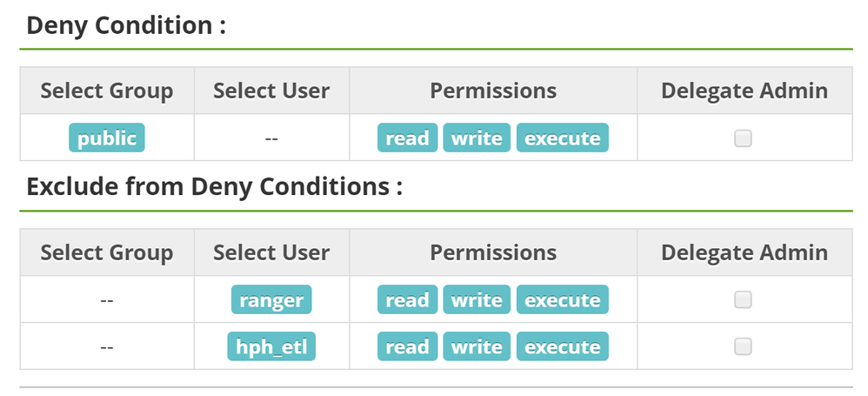Select the ranger user tag
The width and height of the screenshot is (868, 396).
click(x=271, y=300)
